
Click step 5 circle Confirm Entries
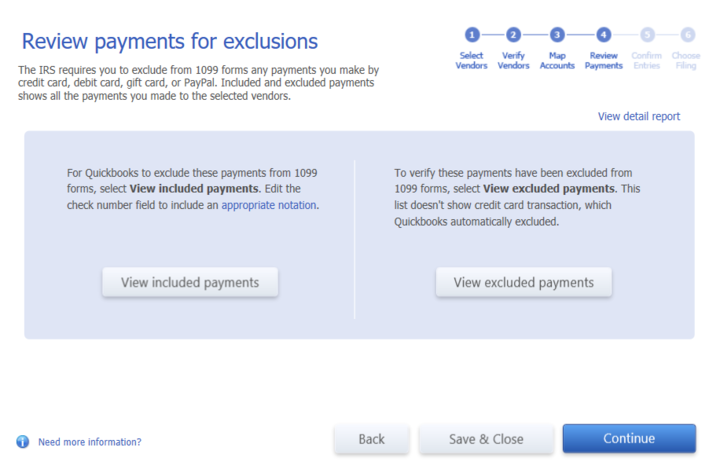click(647, 34)
